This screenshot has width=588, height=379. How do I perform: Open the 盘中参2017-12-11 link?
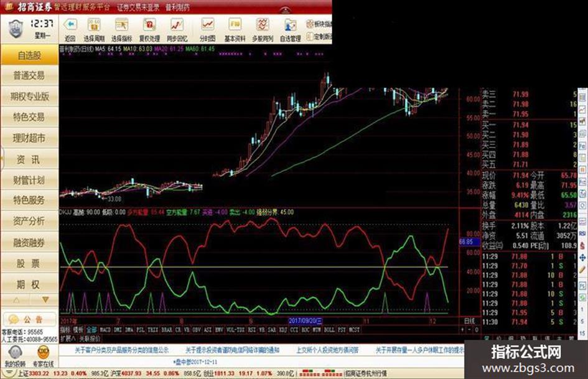tap(195, 362)
